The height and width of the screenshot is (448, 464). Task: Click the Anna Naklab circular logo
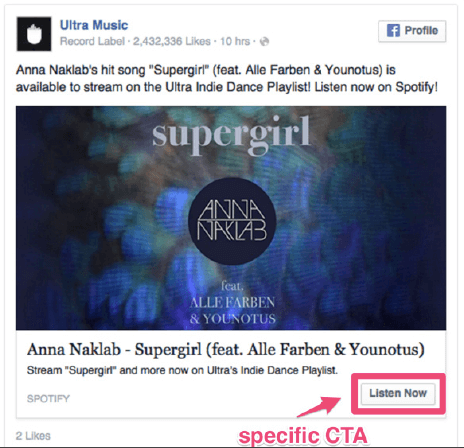pyautogui.click(x=232, y=221)
